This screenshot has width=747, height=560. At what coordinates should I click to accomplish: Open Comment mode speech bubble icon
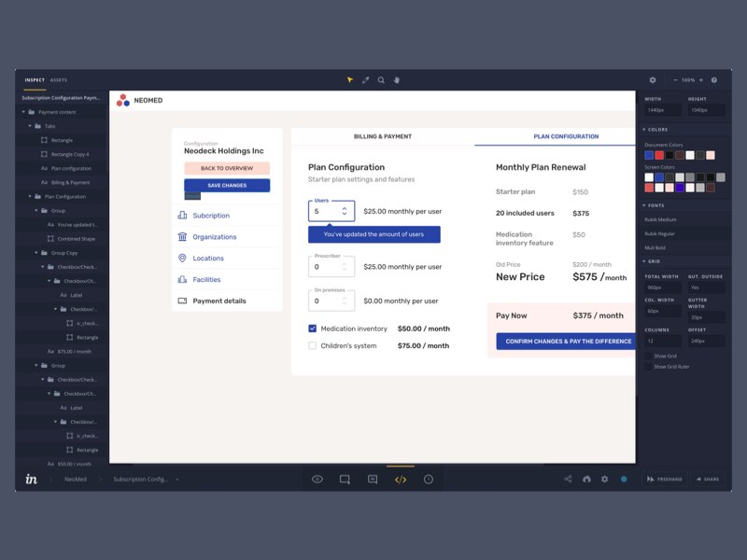pos(373,479)
